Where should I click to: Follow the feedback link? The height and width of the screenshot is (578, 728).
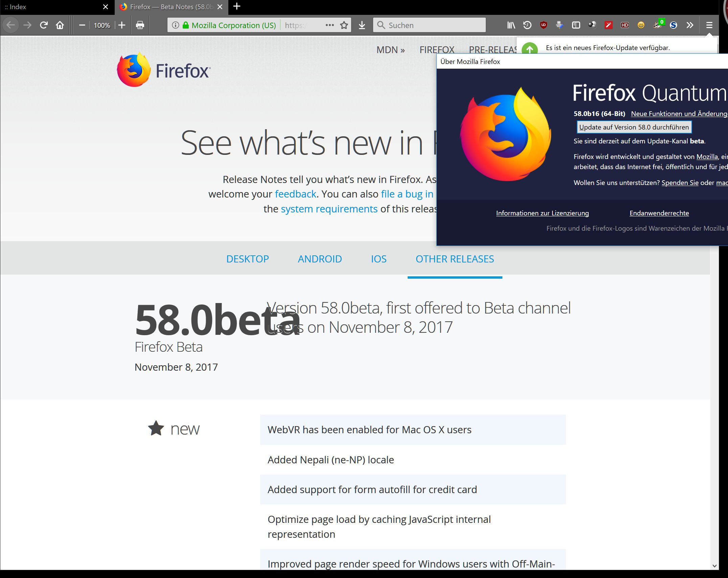[295, 194]
